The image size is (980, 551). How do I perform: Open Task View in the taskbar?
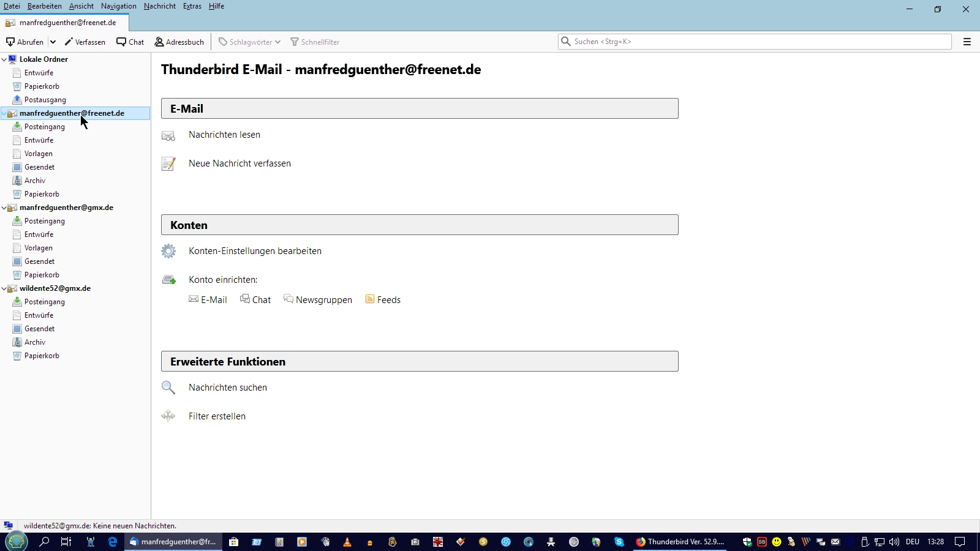pyautogui.click(x=66, y=542)
